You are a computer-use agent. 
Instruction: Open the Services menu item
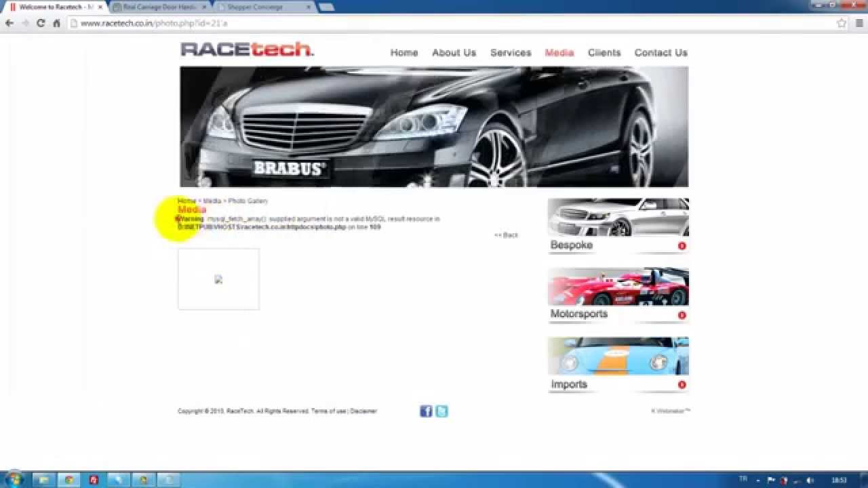click(511, 52)
